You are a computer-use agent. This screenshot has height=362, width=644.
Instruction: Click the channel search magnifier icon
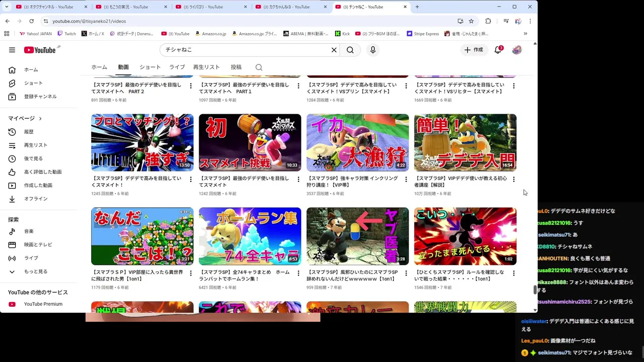point(259,67)
